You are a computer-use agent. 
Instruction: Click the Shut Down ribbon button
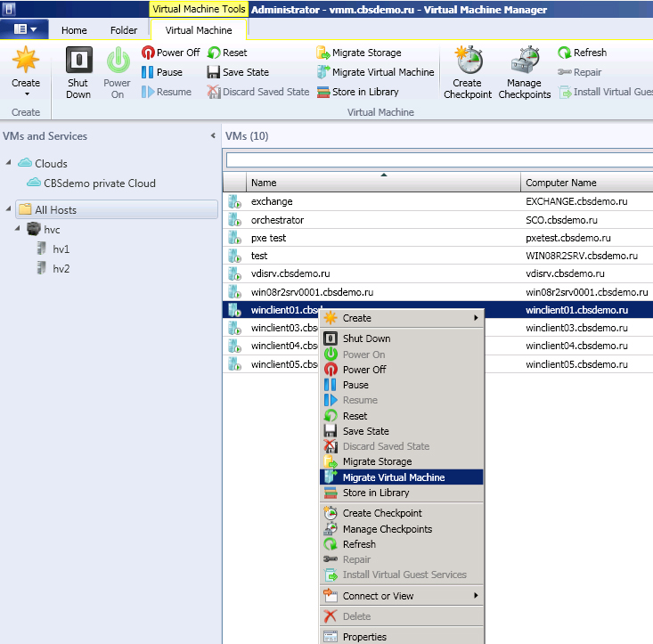pos(78,73)
